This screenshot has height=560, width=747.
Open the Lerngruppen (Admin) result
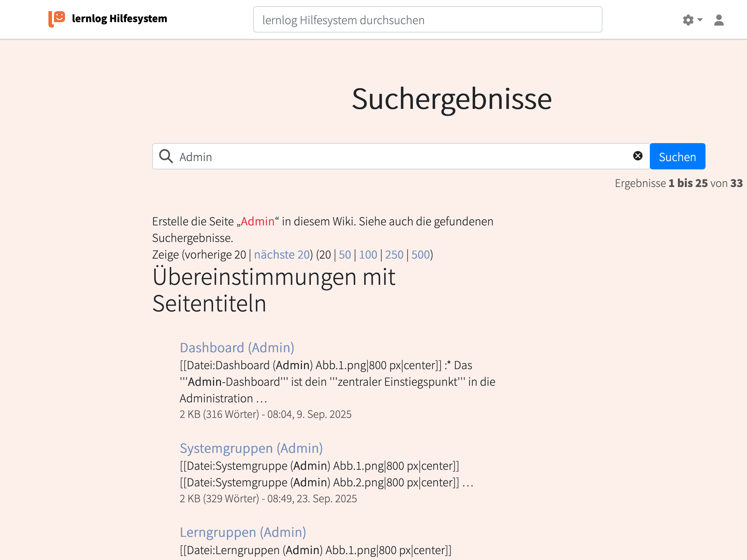(243, 532)
